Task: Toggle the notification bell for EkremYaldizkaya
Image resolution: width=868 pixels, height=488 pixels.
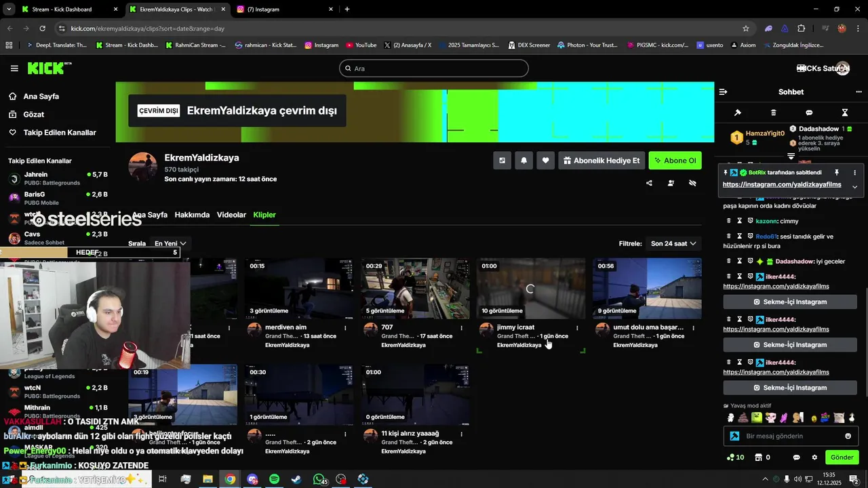Action: click(524, 161)
